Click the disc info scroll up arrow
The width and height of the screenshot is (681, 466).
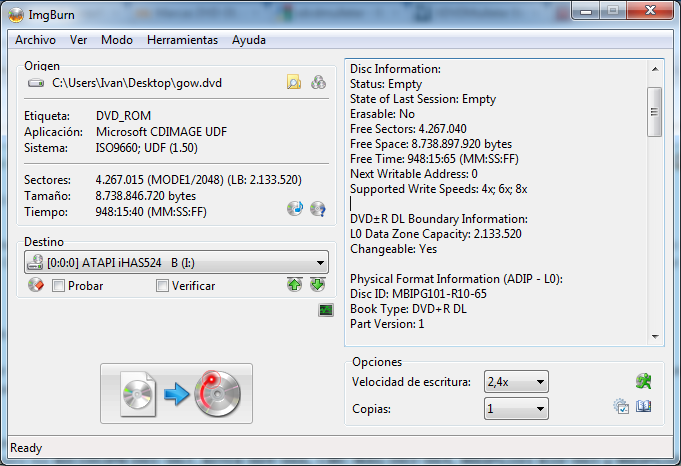coord(655,69)
